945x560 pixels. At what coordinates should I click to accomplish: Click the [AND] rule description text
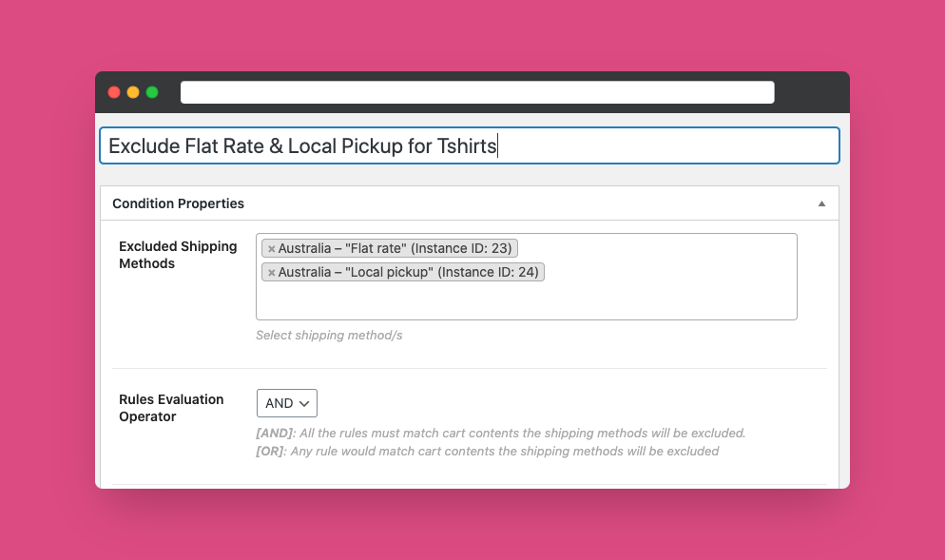(501, 434)
